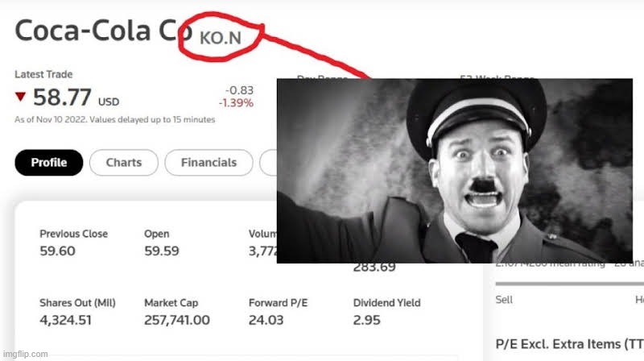This screenshot has height=361, width=644.
Task: Click the red down-arrow price indicator
Action: pos(20,97)
